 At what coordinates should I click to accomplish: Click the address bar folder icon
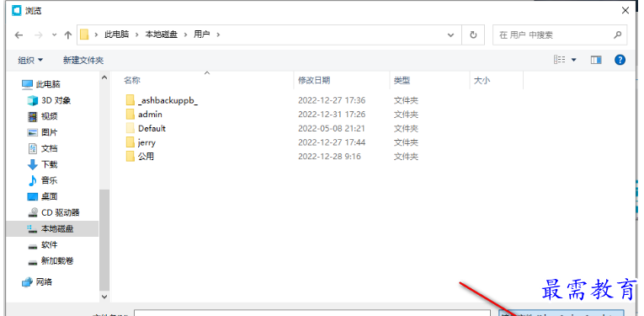(85, 35)
